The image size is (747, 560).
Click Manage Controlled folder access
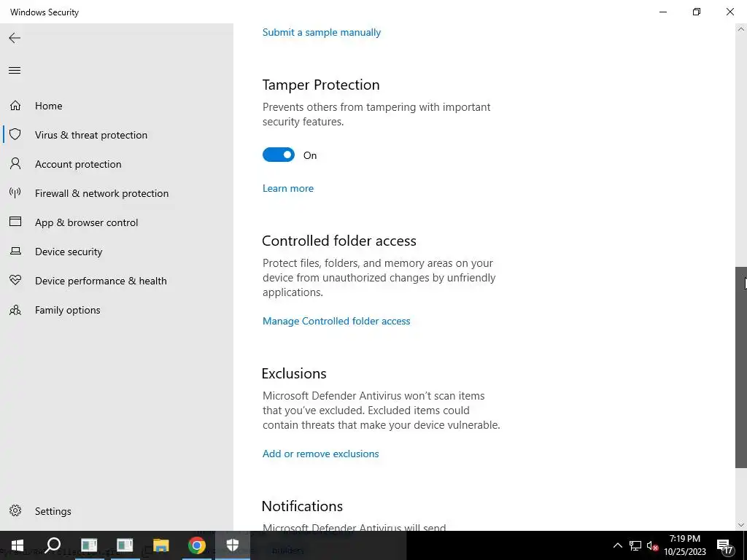tap(336, 321)
